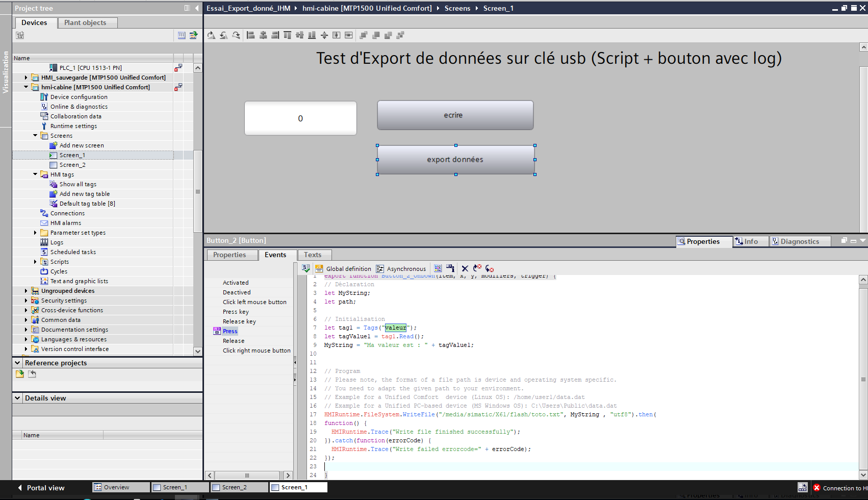
Task: Select the Release event in list
Action: pos(234,341)
